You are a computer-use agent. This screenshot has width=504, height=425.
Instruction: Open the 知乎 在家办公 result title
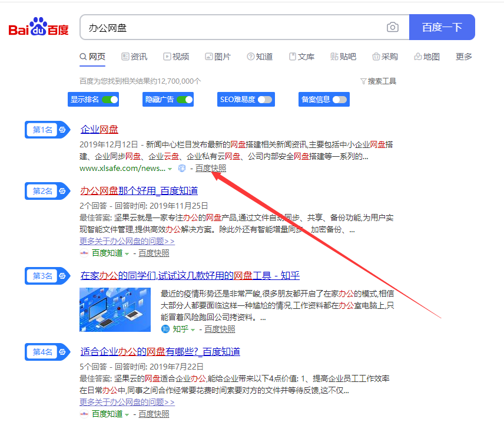pos(190,275)
